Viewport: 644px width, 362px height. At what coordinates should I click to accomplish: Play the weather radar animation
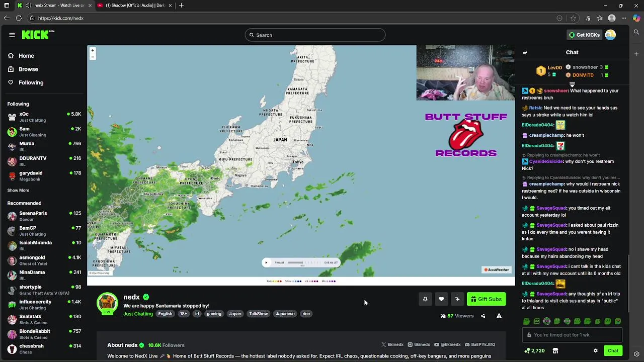pyautogui.click(x=266, y=262)
